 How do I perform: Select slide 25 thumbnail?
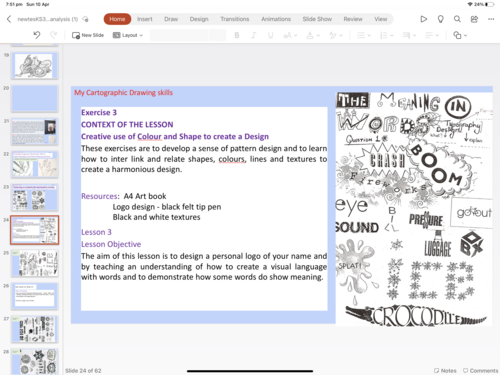pyautogui.click(x=34, y=263)
